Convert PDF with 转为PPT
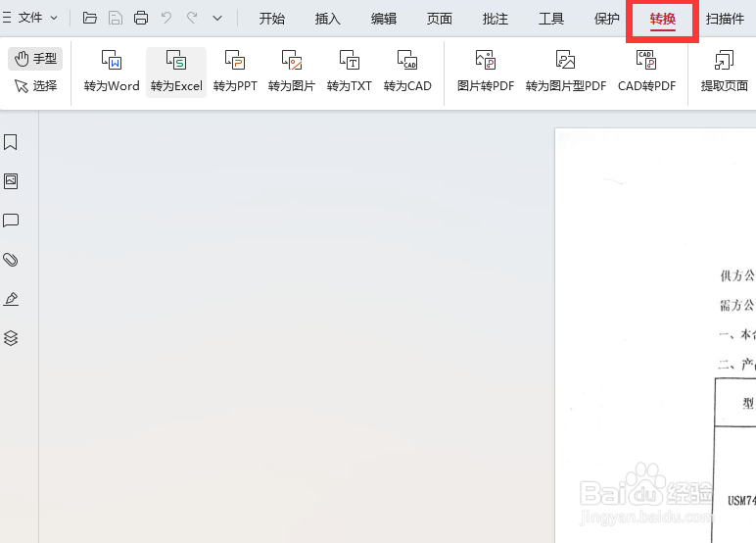Image resolution: width=756 pixels, height=543 pixels. (x=235, y=72)
